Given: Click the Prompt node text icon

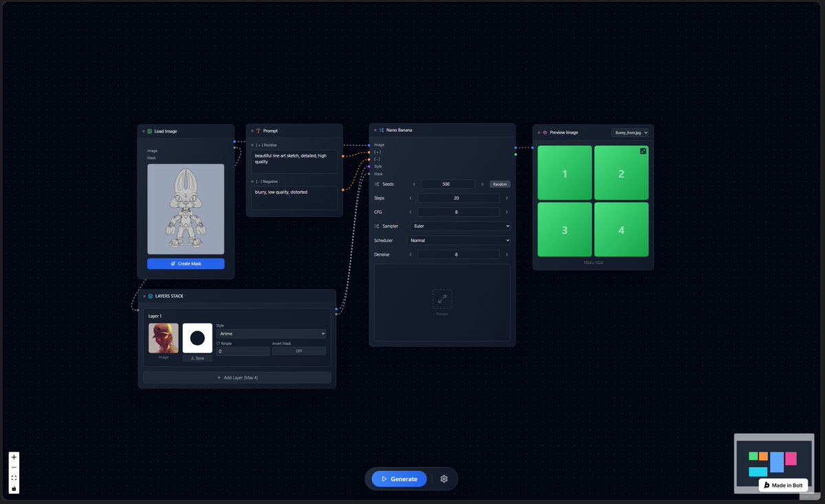Looking at the screenshot, I should 258,131.
